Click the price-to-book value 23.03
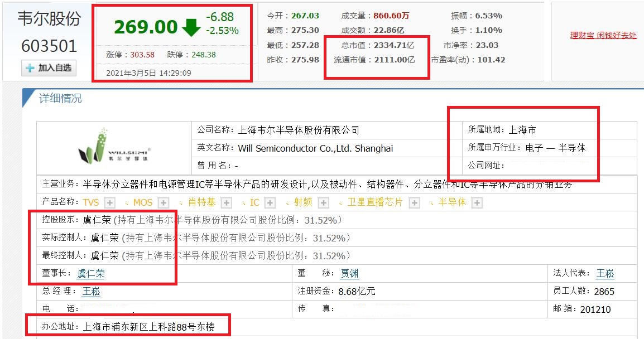Screen dimensions: 644x339 (x=487, y=45)
